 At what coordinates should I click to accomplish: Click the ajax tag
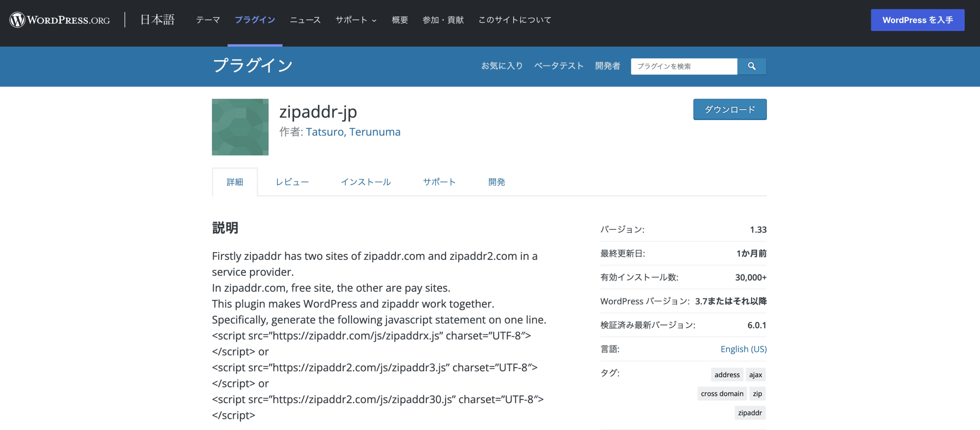click(756, 375)
